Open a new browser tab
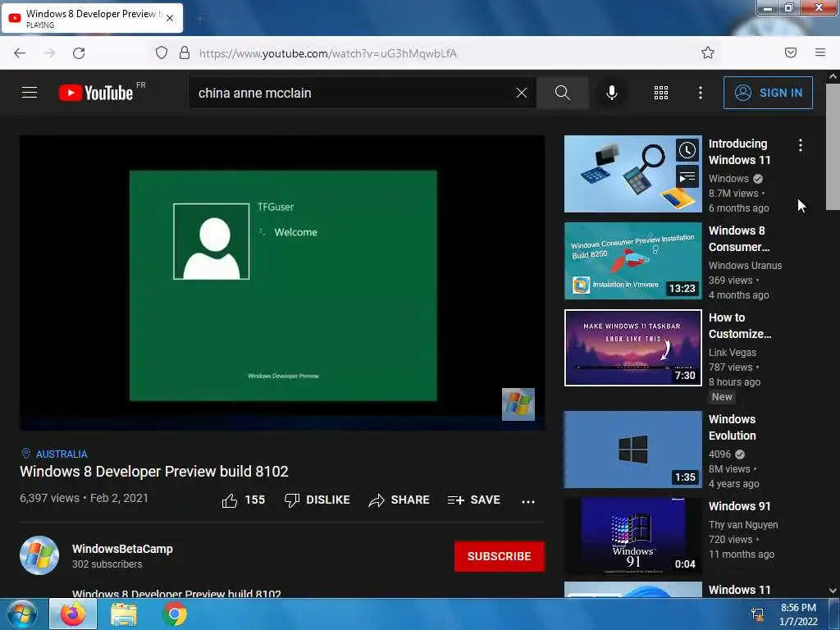 [x=200, y=20]
